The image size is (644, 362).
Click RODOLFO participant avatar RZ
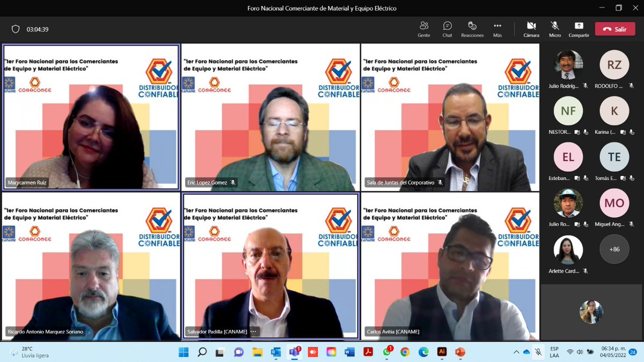(614, 65)
